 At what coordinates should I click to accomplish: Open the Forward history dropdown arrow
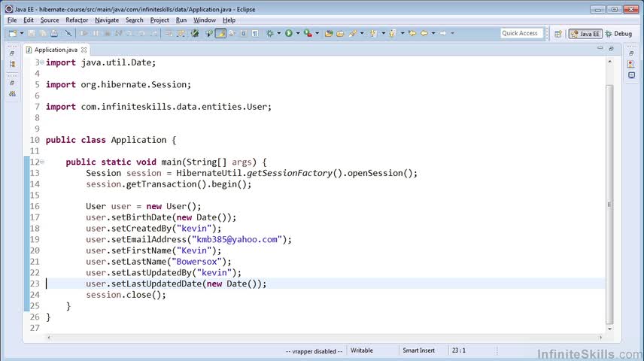[x=453, y=33]
